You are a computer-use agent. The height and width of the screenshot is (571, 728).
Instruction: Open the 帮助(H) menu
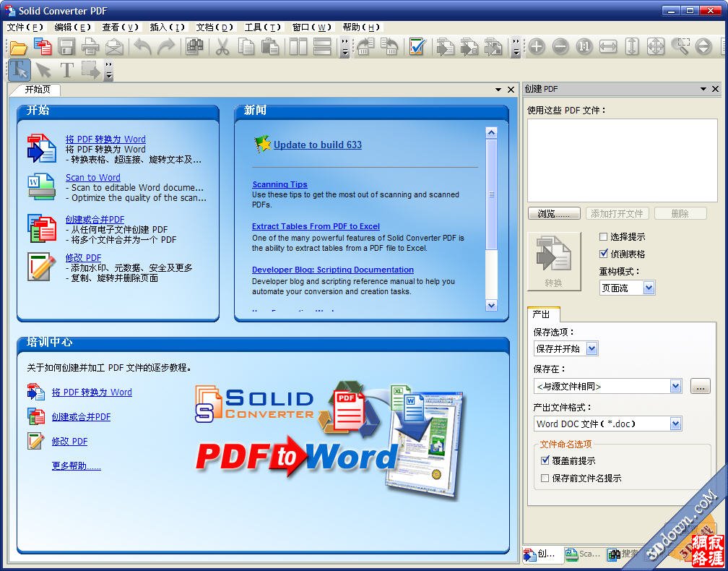pyautogui.click(x=361, y=27)
